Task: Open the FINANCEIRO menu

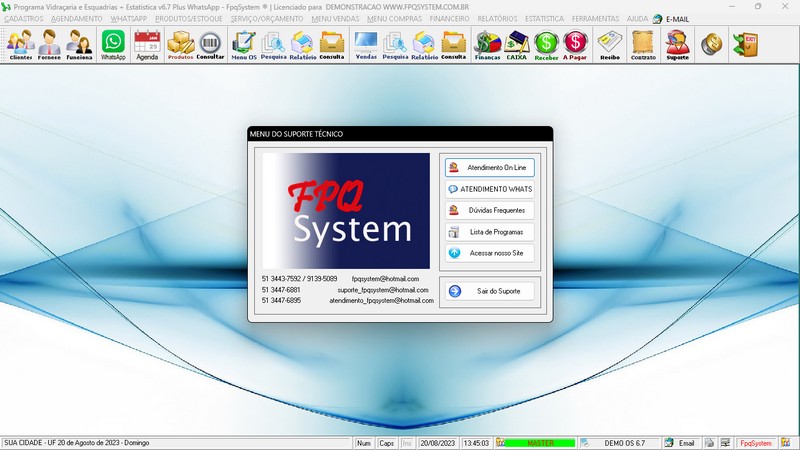Action: (449, 19)
